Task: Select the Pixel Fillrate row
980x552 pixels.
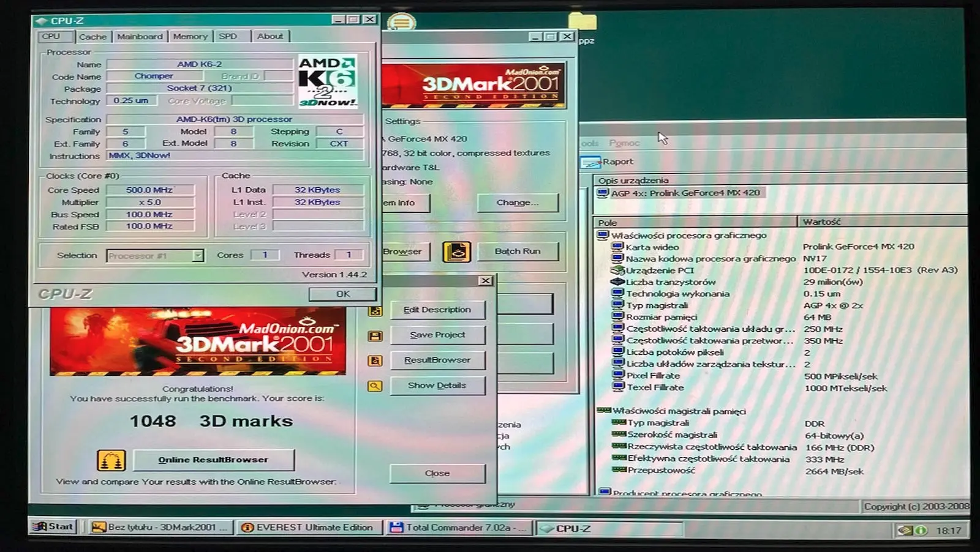Action: [x=653, y=376]
